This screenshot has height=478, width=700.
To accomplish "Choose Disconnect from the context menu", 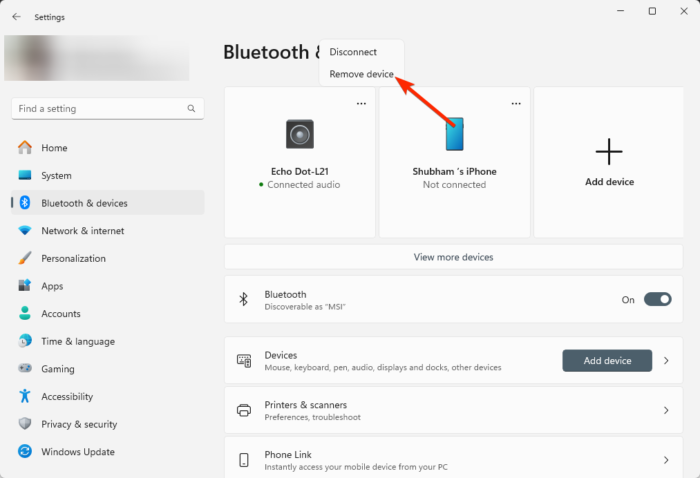I will 353,52.
